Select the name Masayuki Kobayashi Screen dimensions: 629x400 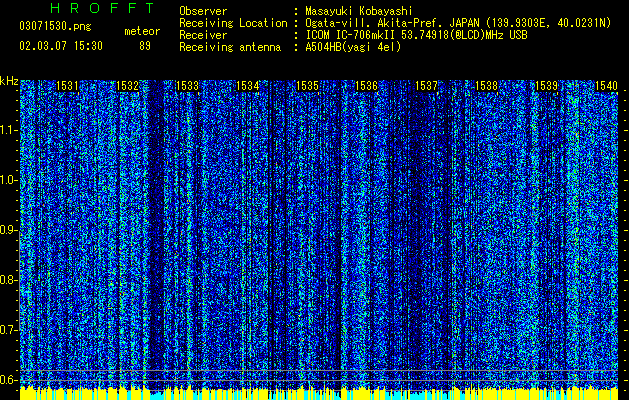pos(359,11)
